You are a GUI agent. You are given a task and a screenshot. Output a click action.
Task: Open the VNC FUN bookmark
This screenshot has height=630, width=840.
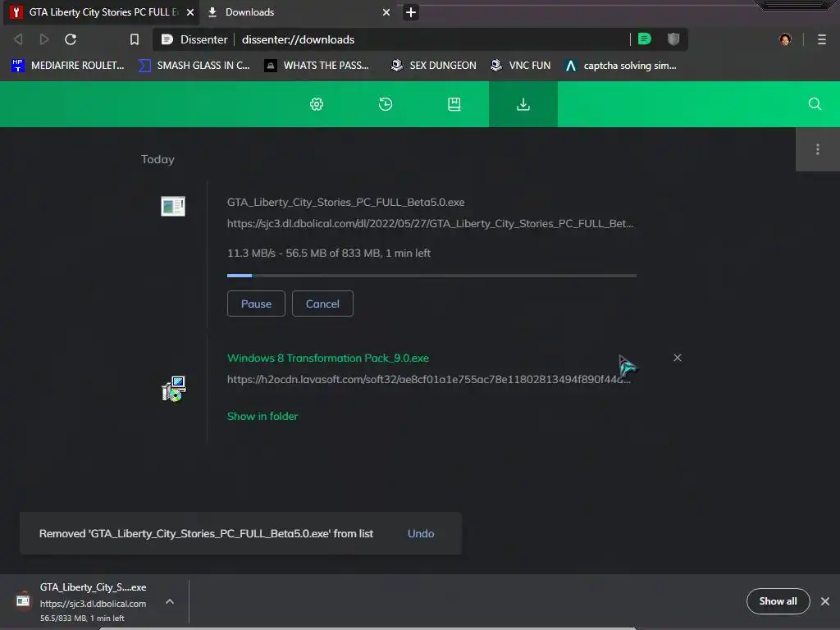[x=520, y=66]
